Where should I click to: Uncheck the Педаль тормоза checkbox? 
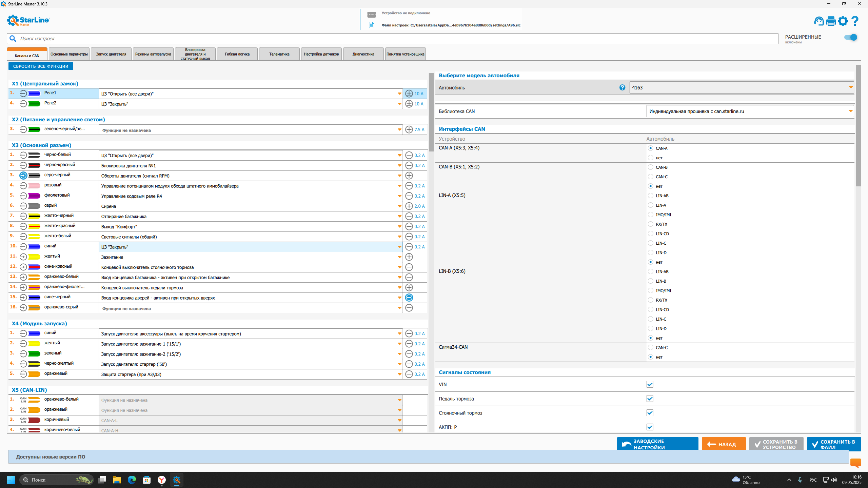pos(650,399)
